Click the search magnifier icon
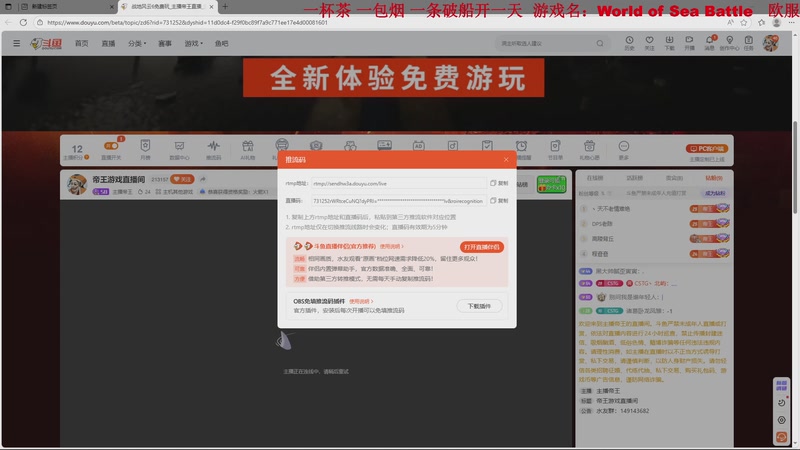 coord(600,43)
